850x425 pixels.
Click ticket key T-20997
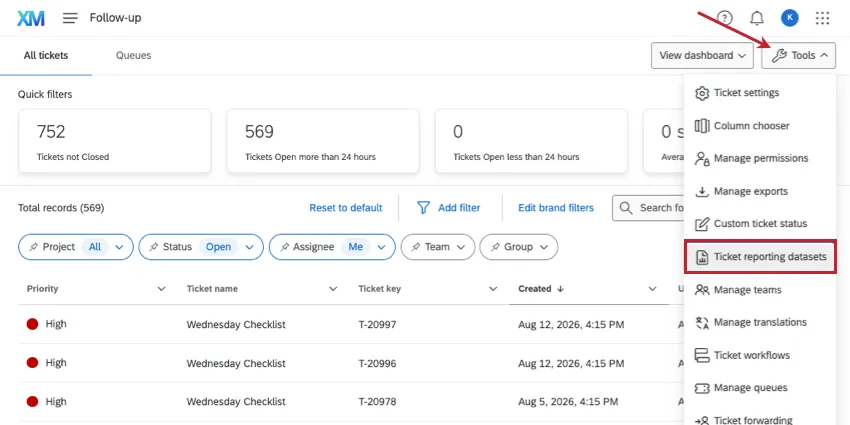377,325
